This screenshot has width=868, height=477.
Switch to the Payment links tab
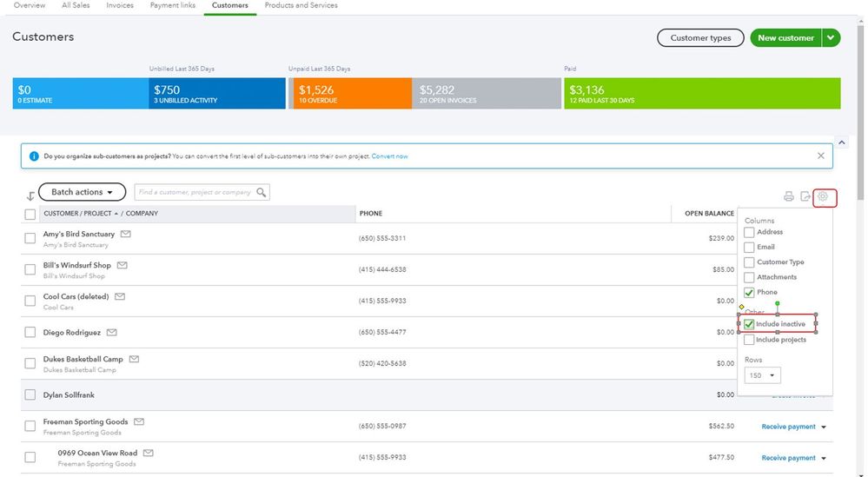pos(173,5)
